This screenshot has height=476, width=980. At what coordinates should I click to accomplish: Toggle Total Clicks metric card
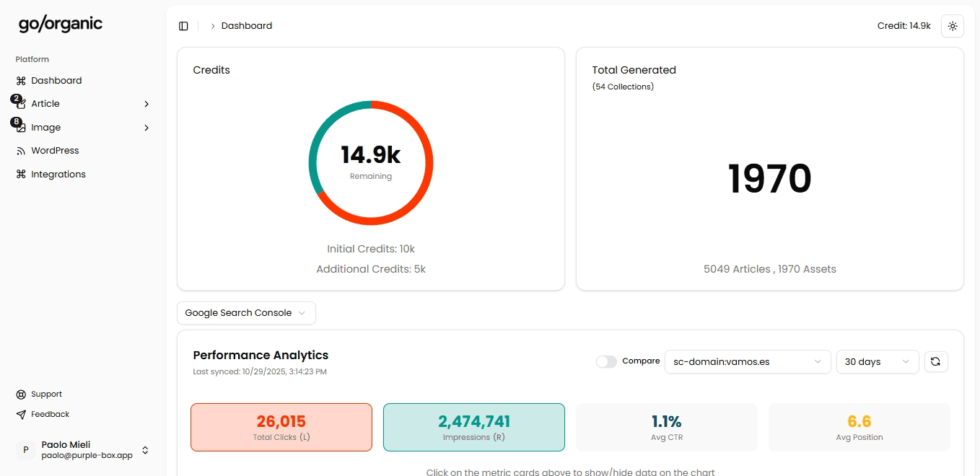click(x=281, y=427)
